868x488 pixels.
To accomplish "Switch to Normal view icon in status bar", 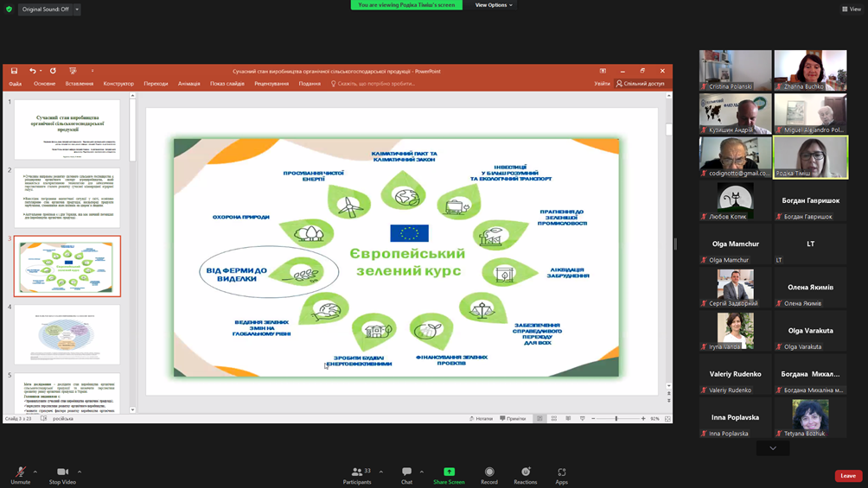I will [539, 419].
